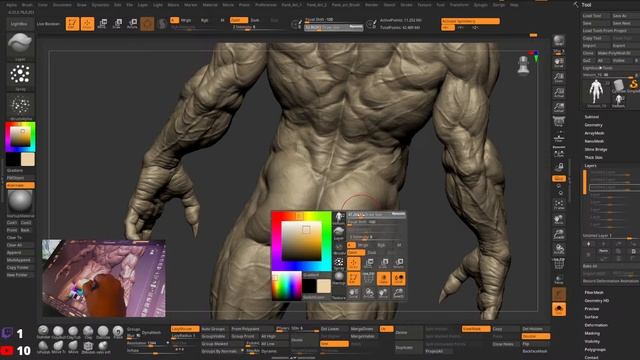Click the black secondary color swatch on left shelf

(13, 159)
